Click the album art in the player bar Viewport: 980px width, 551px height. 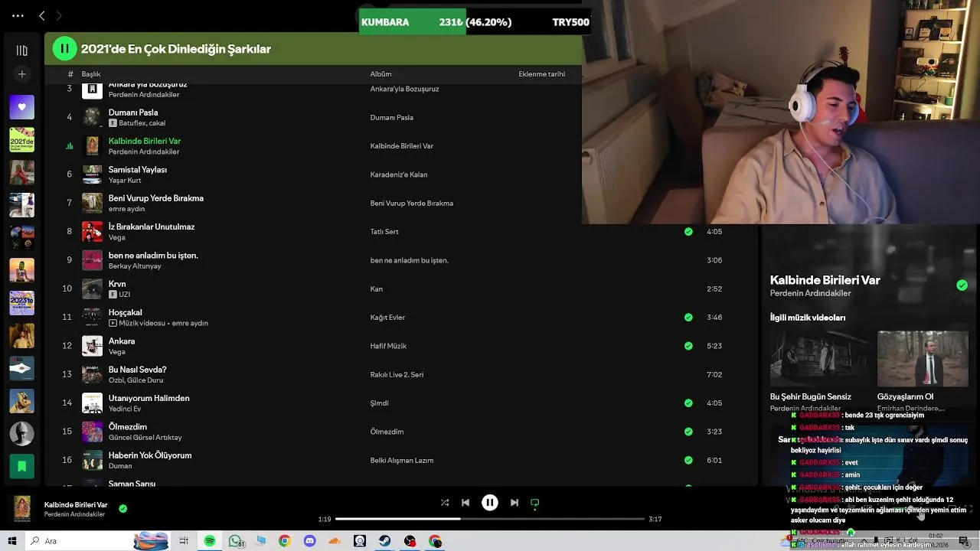(22, 508)
